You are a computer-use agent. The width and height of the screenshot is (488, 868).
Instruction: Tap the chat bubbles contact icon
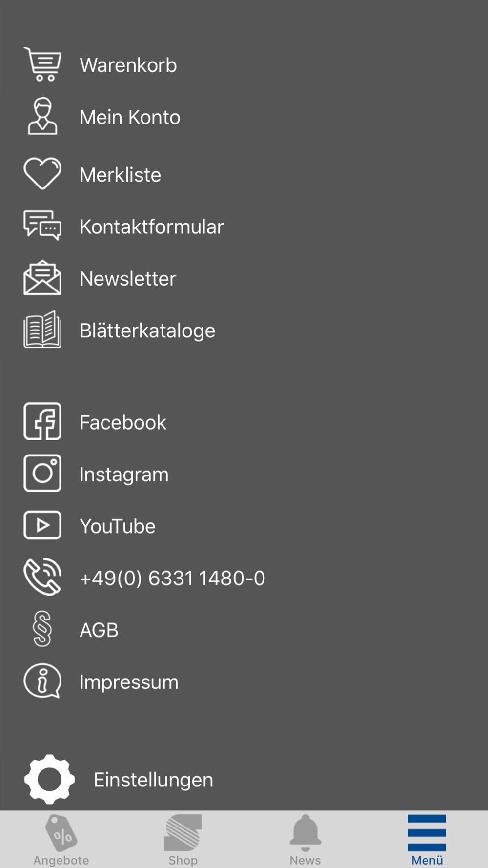point(42,225)
